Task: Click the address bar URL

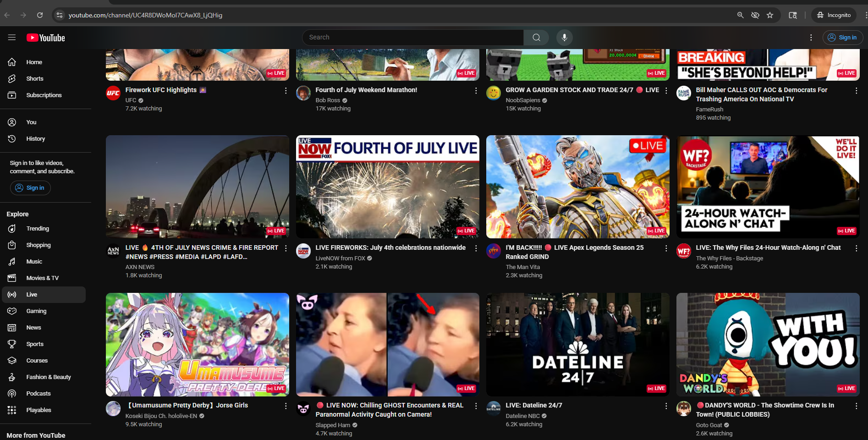Action: (145, 15)
